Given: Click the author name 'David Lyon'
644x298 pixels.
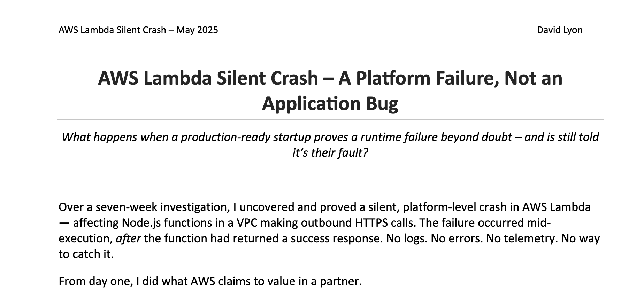Looking at the screenshot, I should point(560,30).
